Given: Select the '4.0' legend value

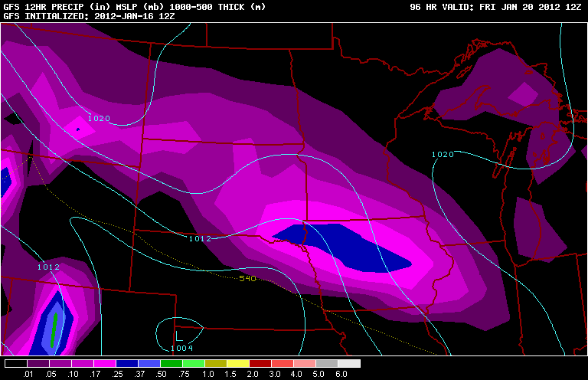Looking at the screenshot, I should point(296,375).
